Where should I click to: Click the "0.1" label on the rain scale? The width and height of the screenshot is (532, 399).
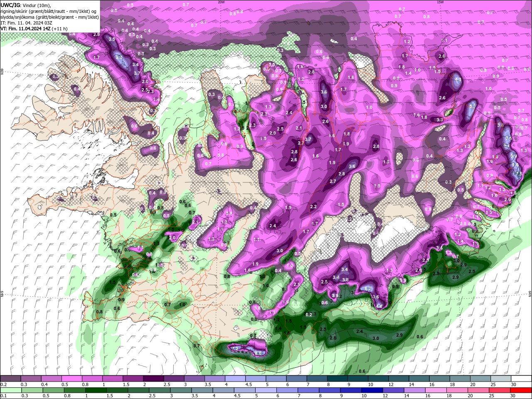point(3,396)
